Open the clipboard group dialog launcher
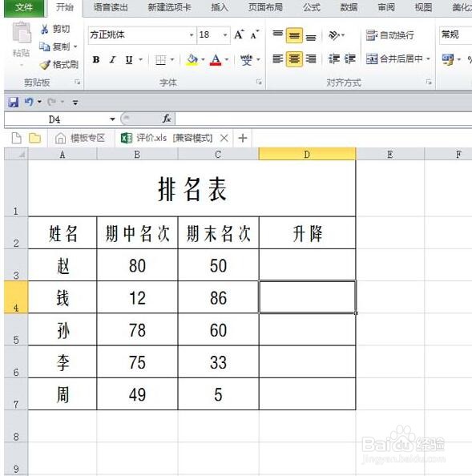472x476 pixels. coord(78,82)
